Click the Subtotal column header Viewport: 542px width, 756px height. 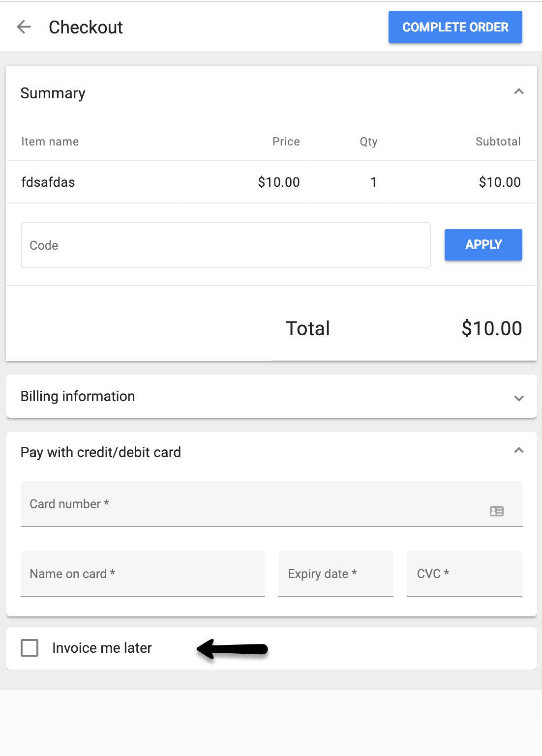coord(498,142)
